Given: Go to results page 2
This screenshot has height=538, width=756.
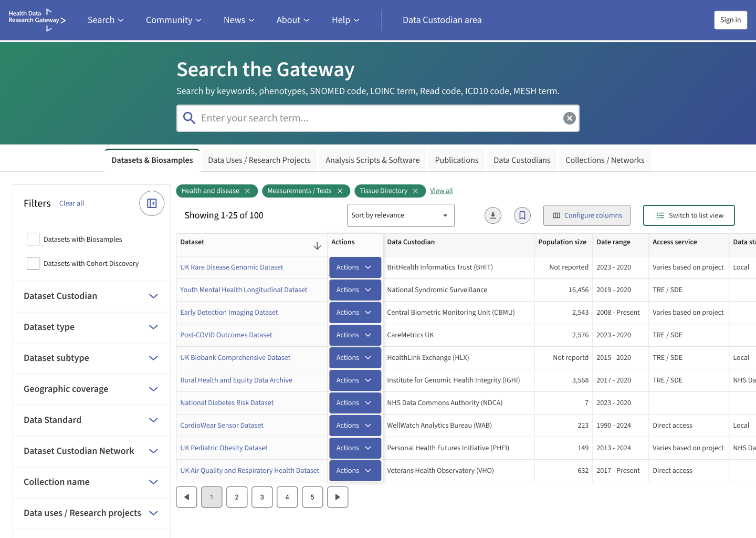Looking at the screenshot, I should pyautogui.click(x=237, y=497).
